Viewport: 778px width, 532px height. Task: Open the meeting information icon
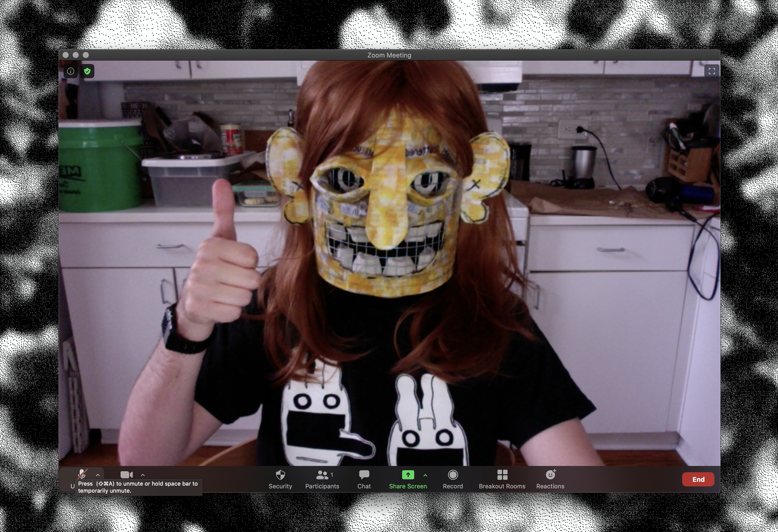71,71
